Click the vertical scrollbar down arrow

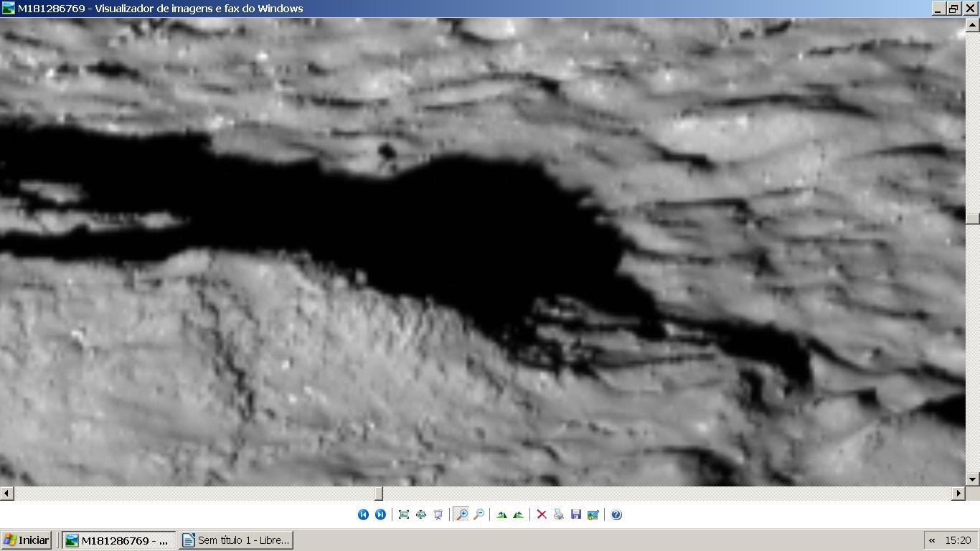pyautogui.click(x=973, y=479)
